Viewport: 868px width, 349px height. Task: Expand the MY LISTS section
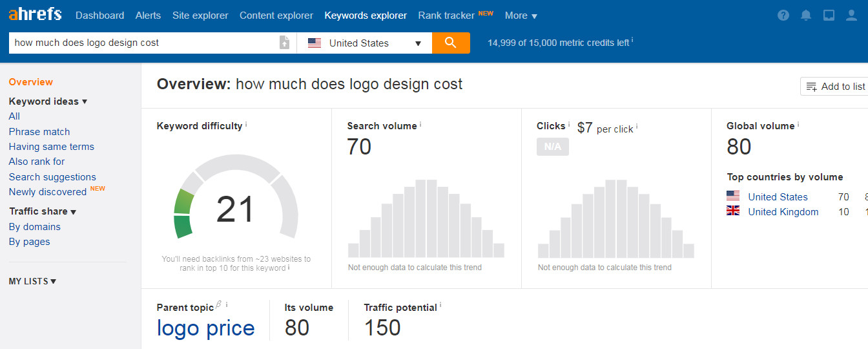point(32,281)
